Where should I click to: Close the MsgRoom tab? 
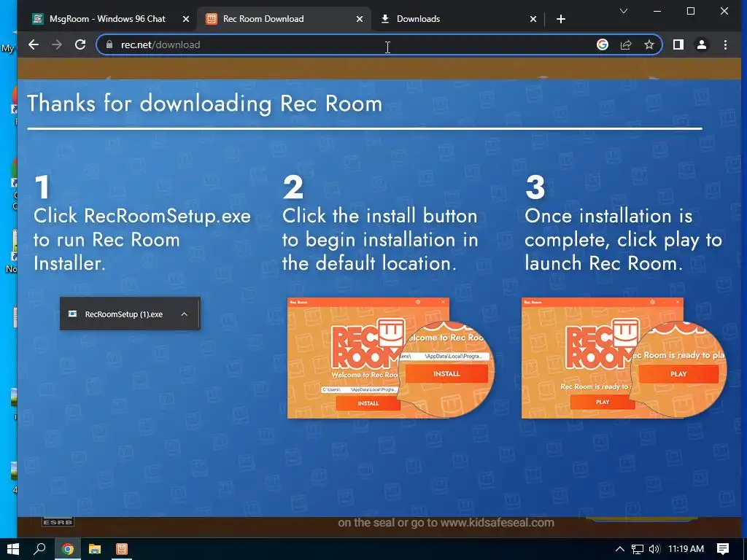click(186, 19)
